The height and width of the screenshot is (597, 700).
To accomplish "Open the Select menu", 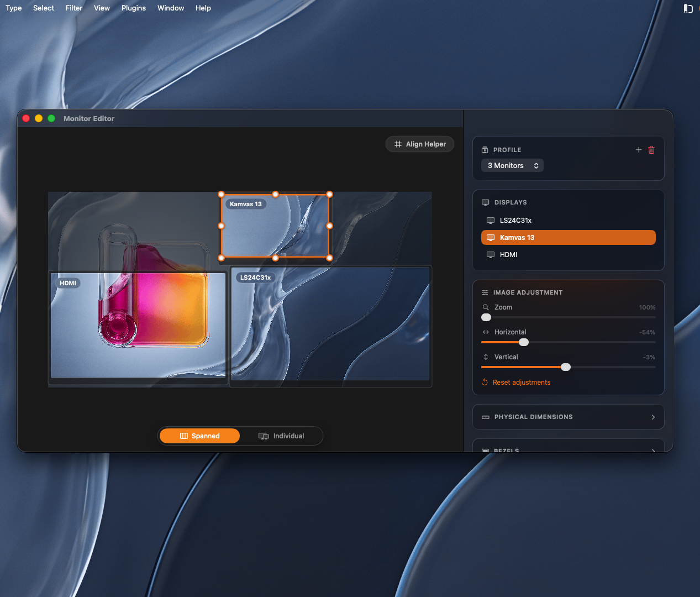I will coord(44,8).
